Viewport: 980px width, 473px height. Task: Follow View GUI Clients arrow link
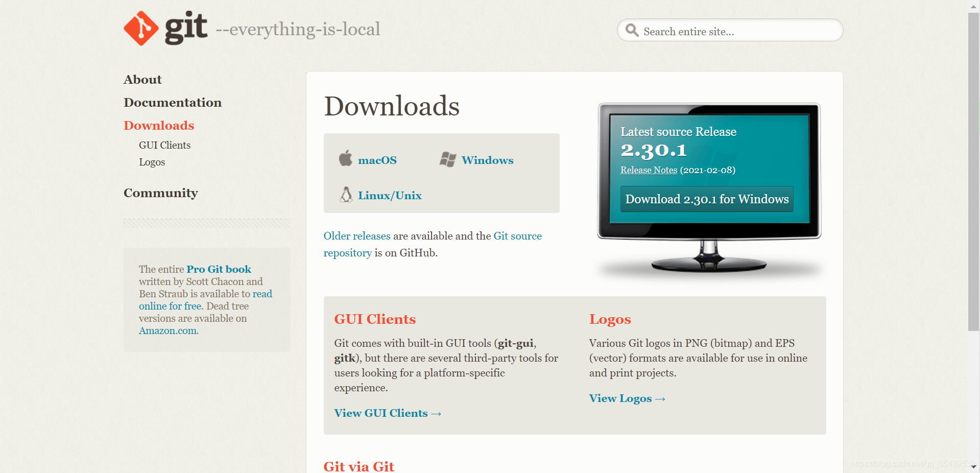pyautogui.click(x=388, y=413)
